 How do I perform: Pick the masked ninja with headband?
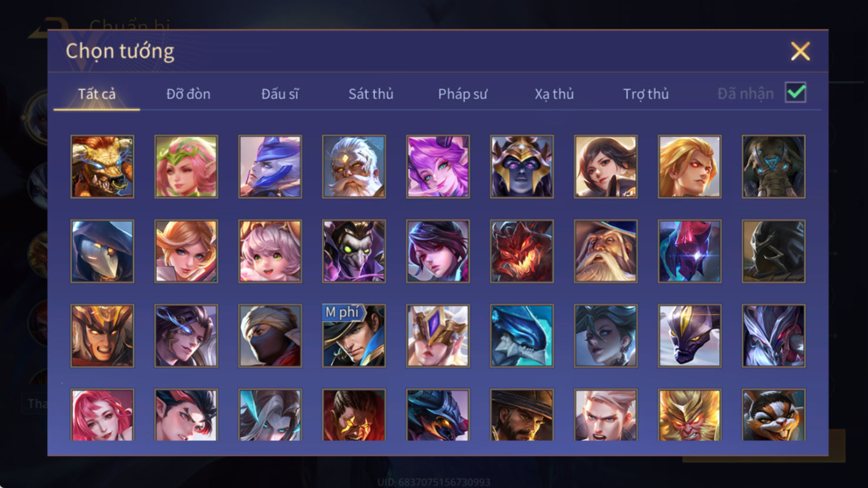(270, 336)
